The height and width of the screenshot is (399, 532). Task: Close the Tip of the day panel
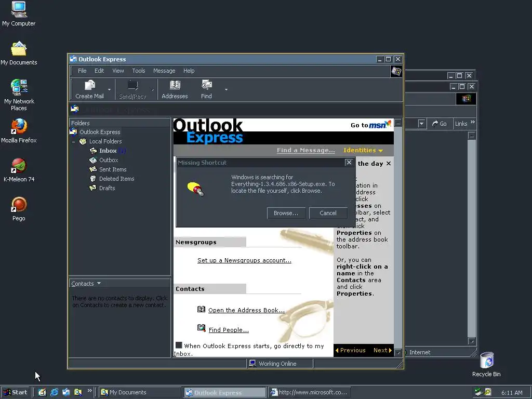(x=389, y=164)
